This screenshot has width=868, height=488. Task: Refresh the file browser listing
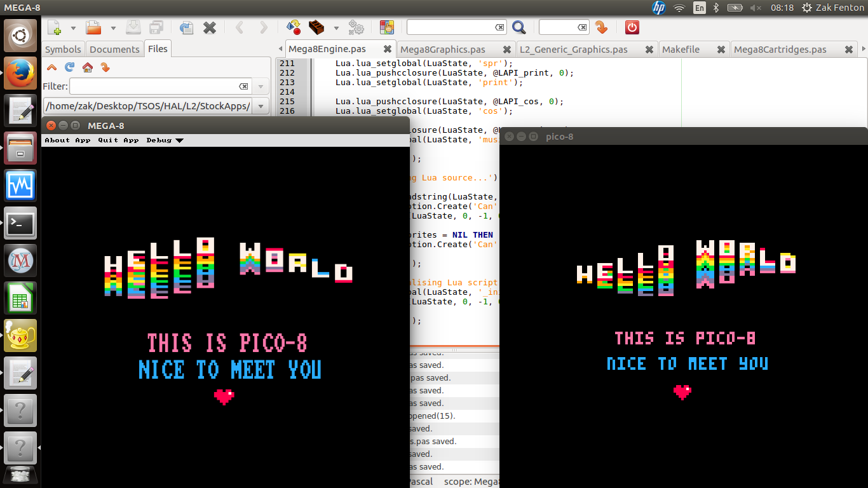70,67
